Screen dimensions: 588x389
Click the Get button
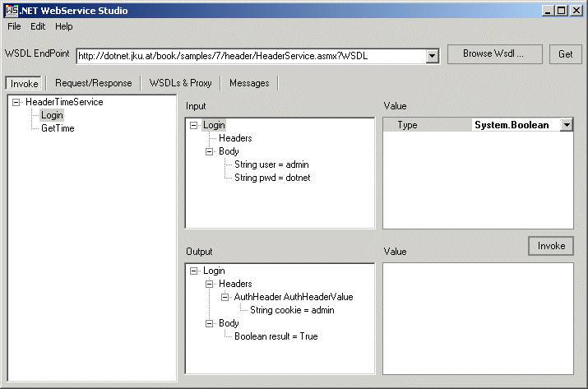[566, 54]
